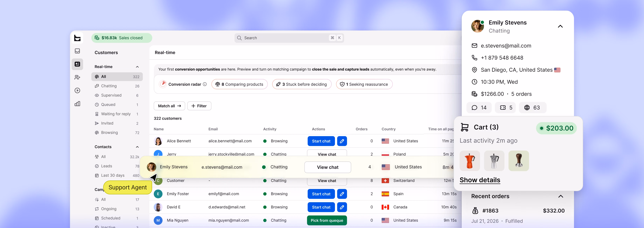Click edit pencil icon in Alice Bennett row
Image resolution: width=644 pixels, height=228 pixels.
coord(342,141)
